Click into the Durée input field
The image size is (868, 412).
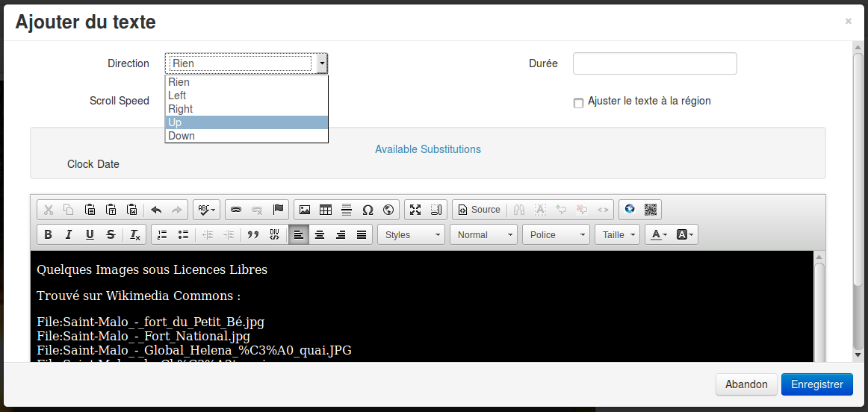pos(654,63)
